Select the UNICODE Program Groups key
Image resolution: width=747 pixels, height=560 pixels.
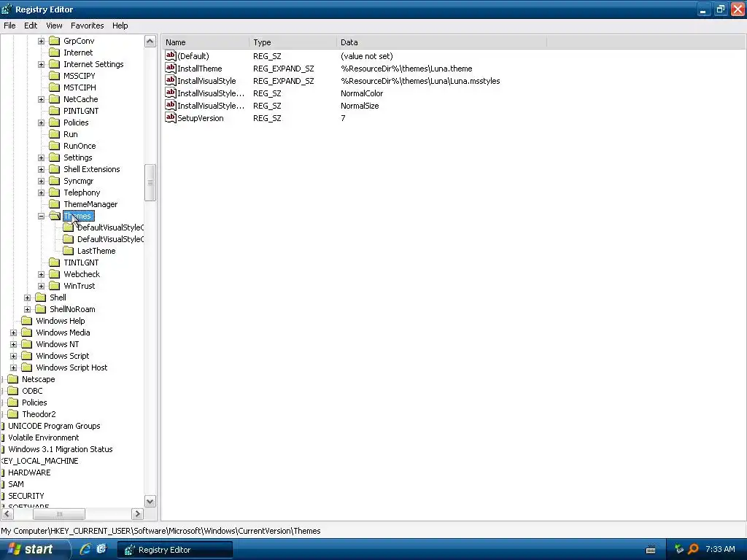(54, 426)
